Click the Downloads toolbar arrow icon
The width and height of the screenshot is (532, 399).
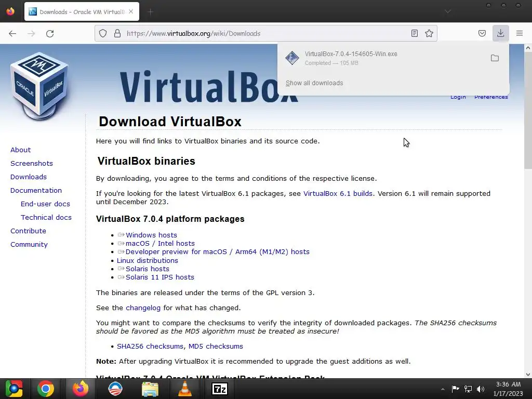click(x=500, y=33)
